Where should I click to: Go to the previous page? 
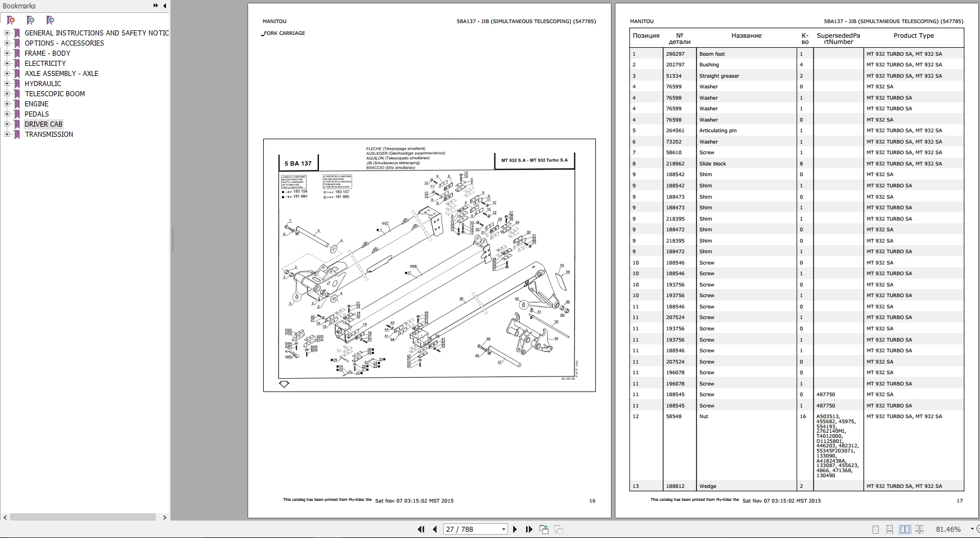[434, 529]
